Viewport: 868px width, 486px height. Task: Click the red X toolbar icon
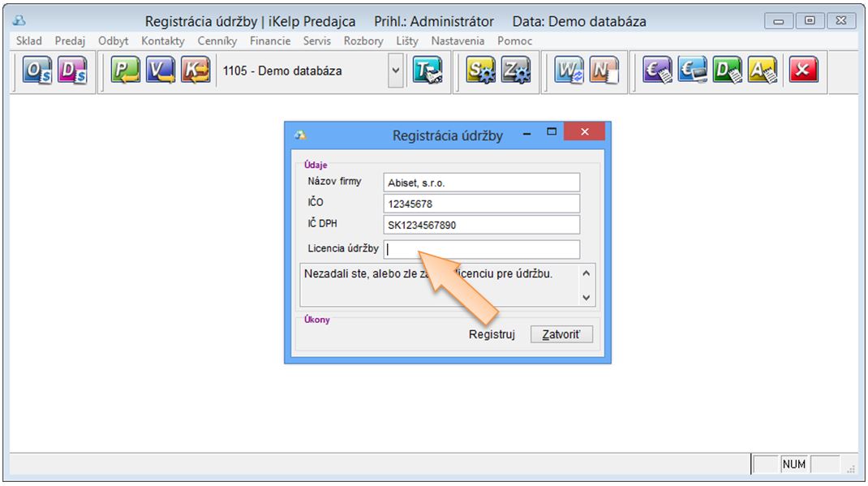801,71
